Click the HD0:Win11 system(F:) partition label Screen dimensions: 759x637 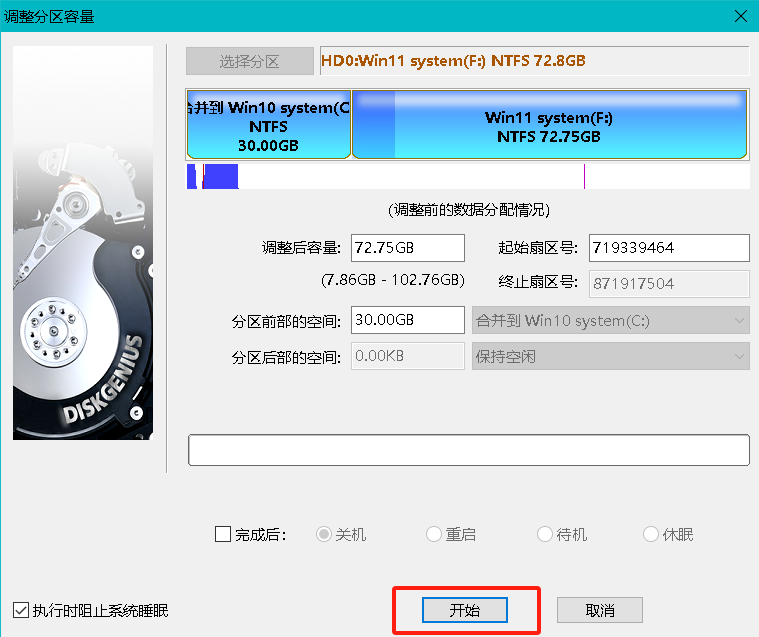click(453, 61)
